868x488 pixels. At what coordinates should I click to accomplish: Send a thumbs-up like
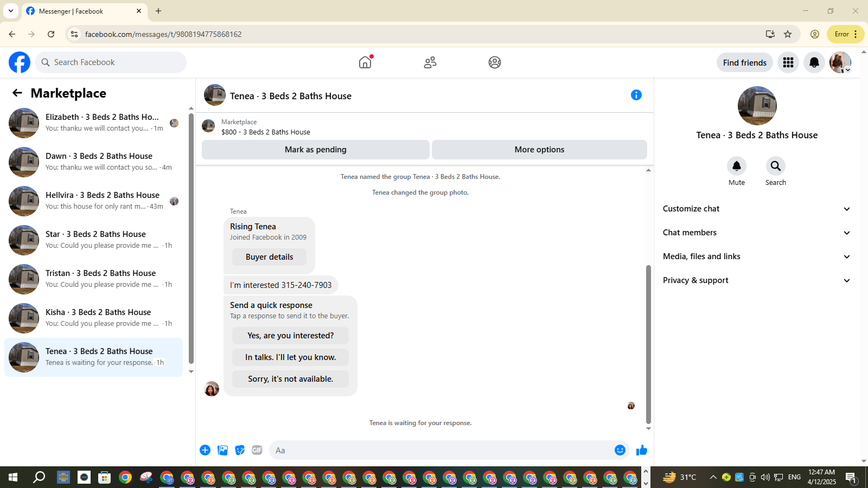(642, 450)
